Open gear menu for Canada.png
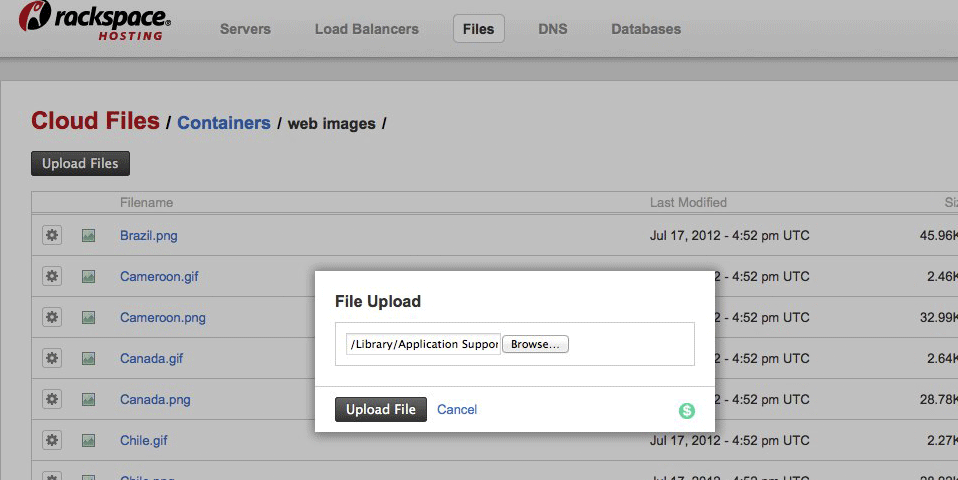Viewport: 958px width, 480px height. click(x=52, y=399)
